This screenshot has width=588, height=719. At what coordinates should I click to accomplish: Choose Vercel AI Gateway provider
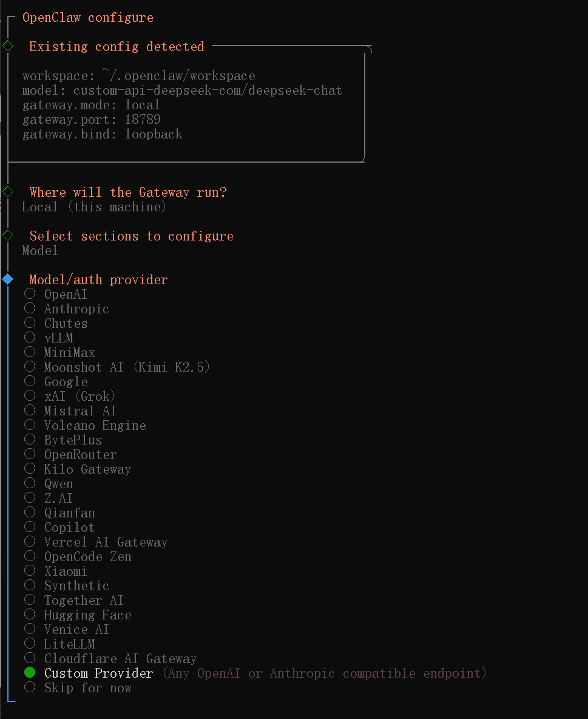coord(96,542)
